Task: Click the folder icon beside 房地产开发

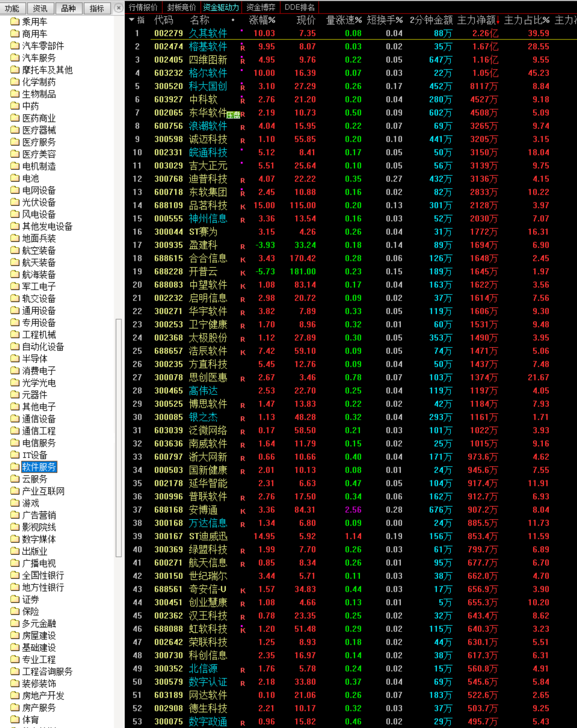Action: point(15,695)
